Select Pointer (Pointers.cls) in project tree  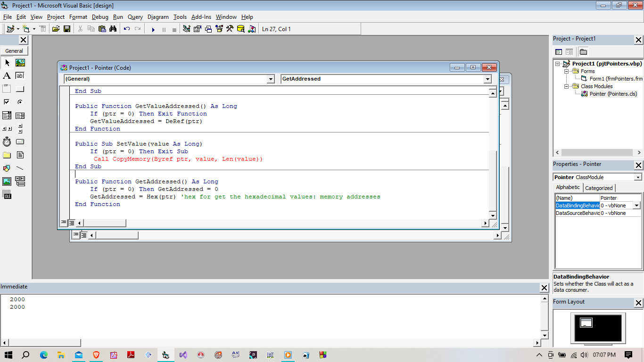pyautogui.click(x=609, y=94)
